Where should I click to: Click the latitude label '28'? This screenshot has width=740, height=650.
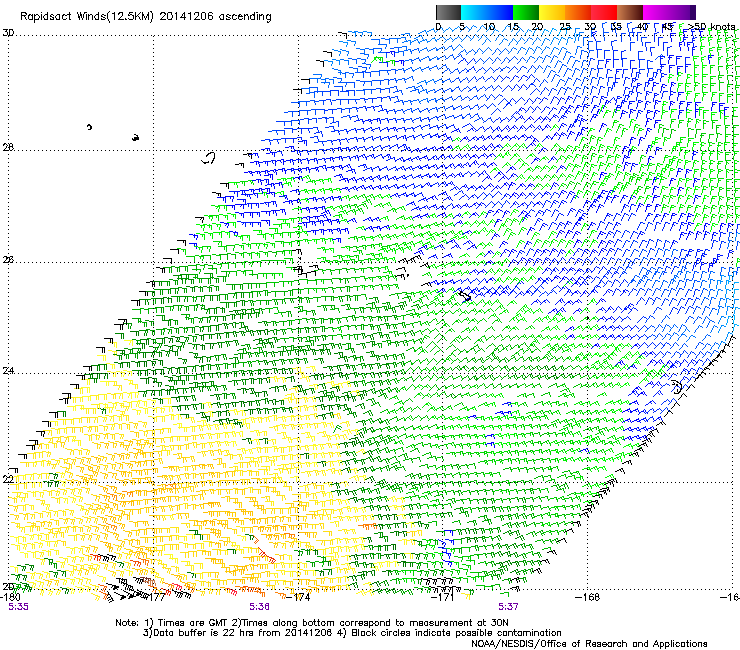pyautogui.click(x=8, y=148)
